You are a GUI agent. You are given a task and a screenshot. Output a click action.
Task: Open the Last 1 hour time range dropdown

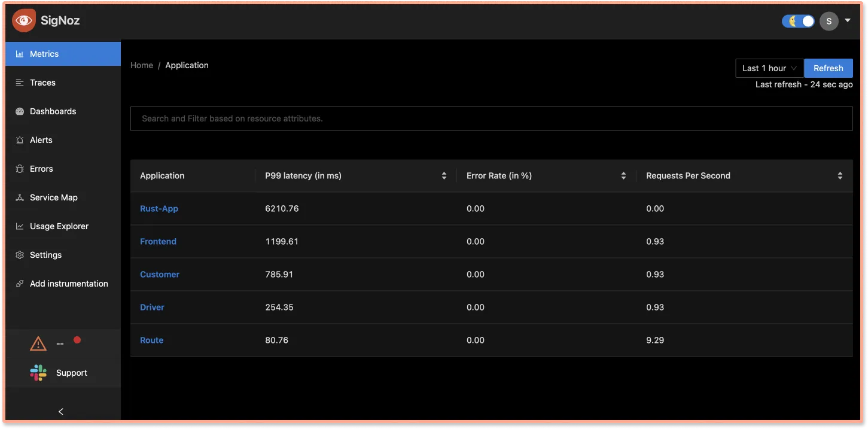(769, 68)
